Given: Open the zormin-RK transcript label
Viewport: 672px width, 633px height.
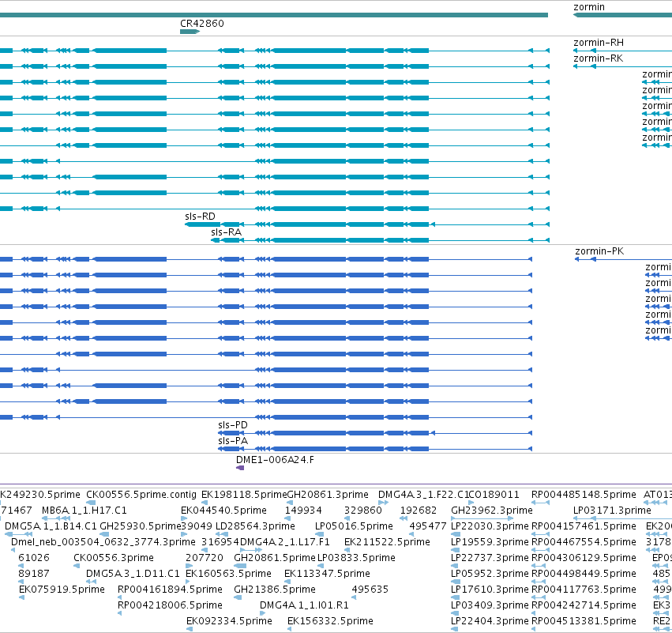Looking at the screenshot, I should [x=598, y=58].
